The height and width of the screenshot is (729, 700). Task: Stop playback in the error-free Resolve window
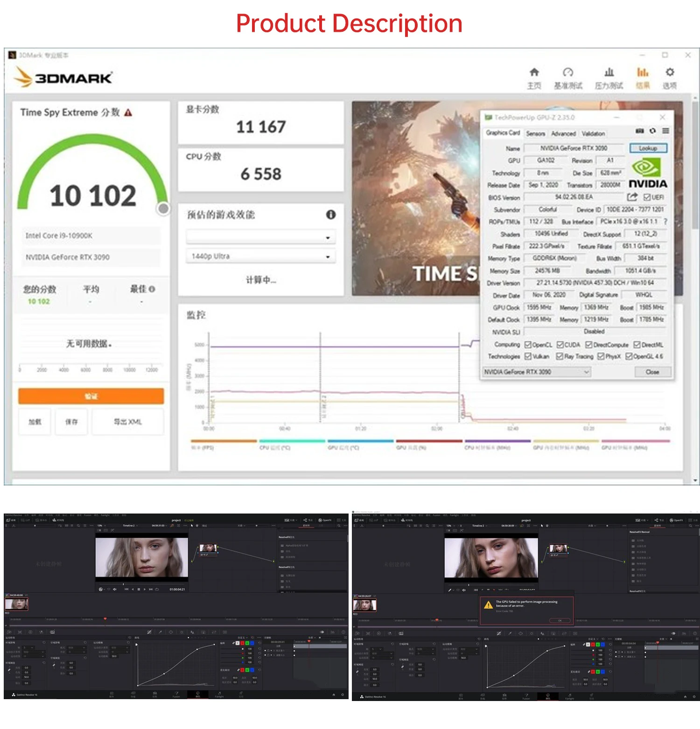coord(139,590)
